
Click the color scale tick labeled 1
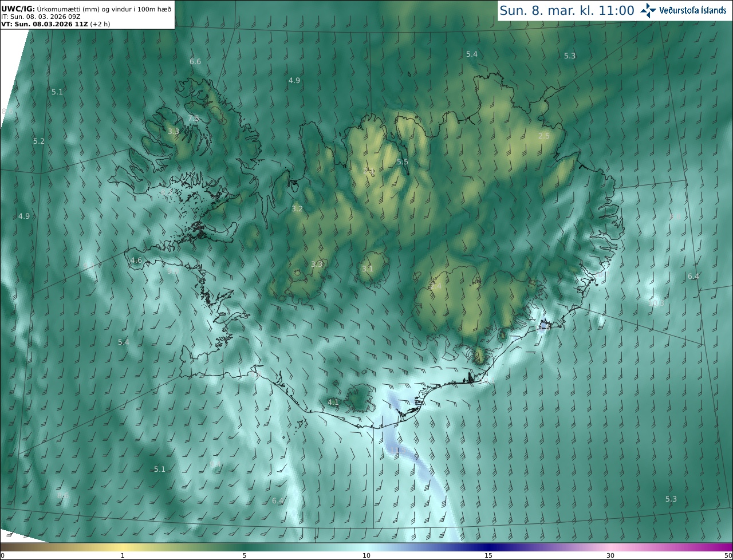(123, 555)
